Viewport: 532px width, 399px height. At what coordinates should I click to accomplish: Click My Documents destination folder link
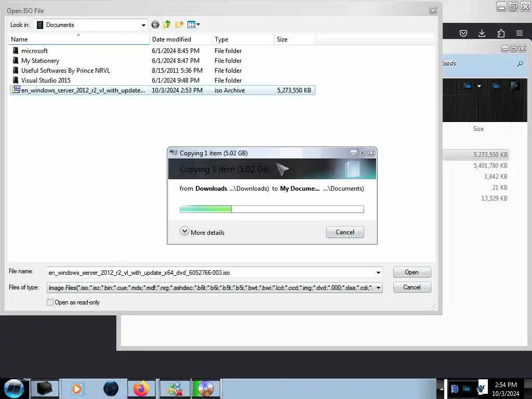click(300, 188)
